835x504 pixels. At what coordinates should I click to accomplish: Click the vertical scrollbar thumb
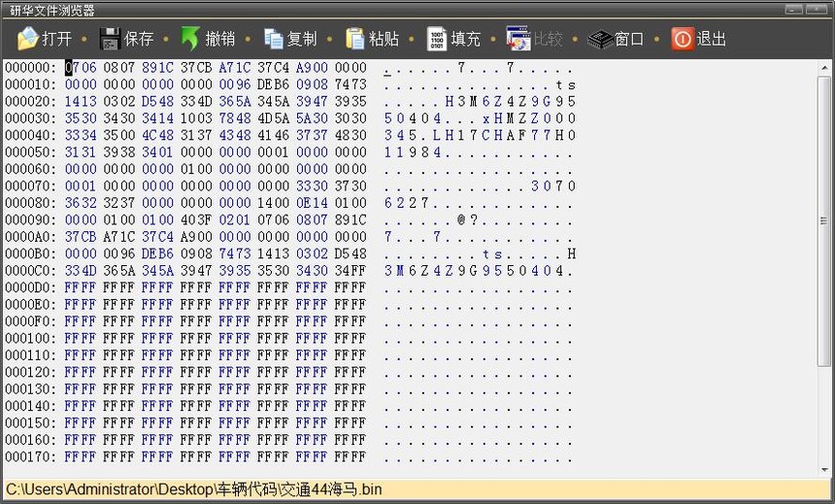(x=823, y=220)
